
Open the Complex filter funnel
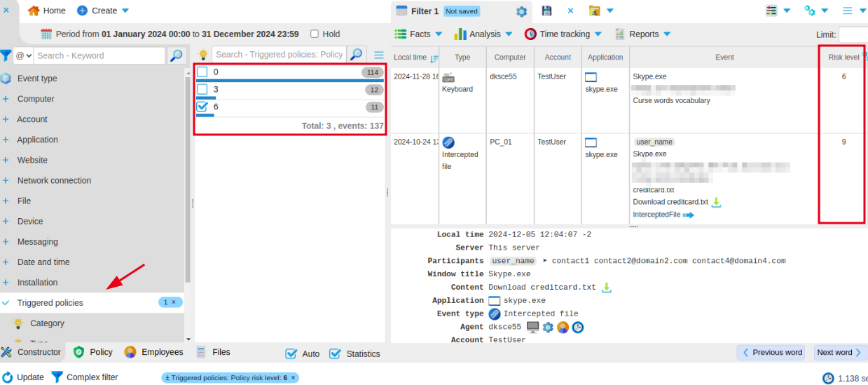(x=57, y=377)
